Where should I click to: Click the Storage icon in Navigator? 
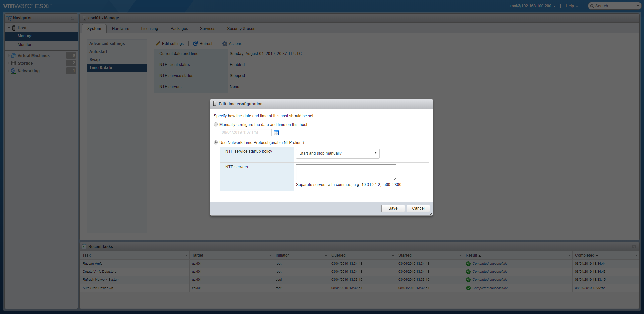pyautogui.click(x=14, y=63)
